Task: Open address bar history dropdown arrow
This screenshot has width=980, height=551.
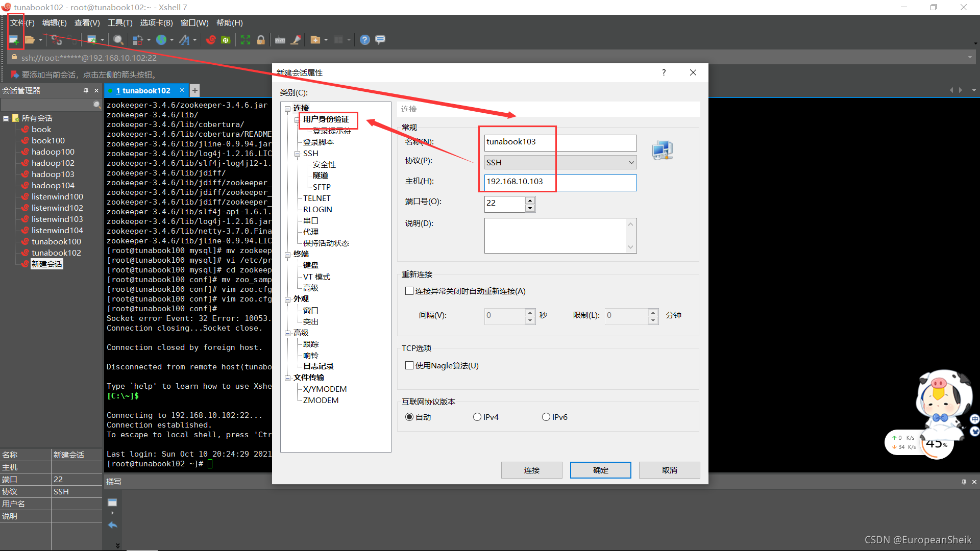Action: tap(970, 57)
